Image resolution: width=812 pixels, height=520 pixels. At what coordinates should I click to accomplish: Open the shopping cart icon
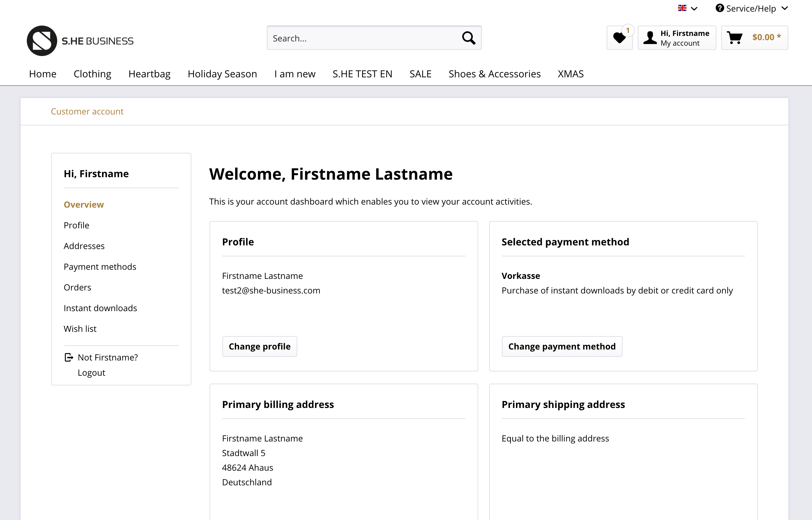735,37
